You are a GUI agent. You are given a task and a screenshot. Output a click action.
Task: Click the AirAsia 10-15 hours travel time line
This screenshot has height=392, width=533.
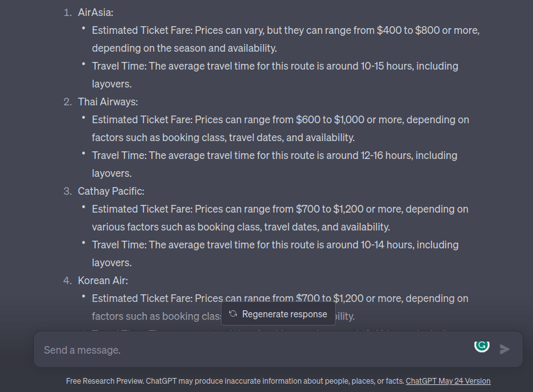[274, 66]
